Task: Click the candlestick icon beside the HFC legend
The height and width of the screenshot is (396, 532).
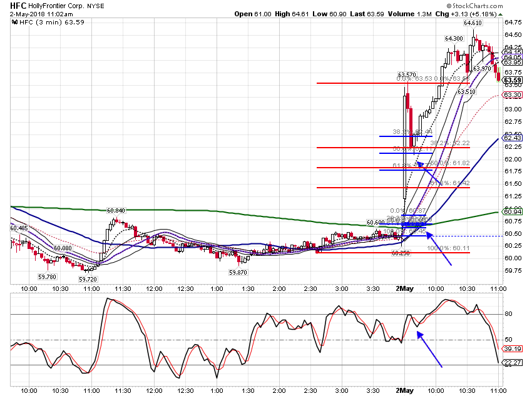Action: tap(14, 23)
